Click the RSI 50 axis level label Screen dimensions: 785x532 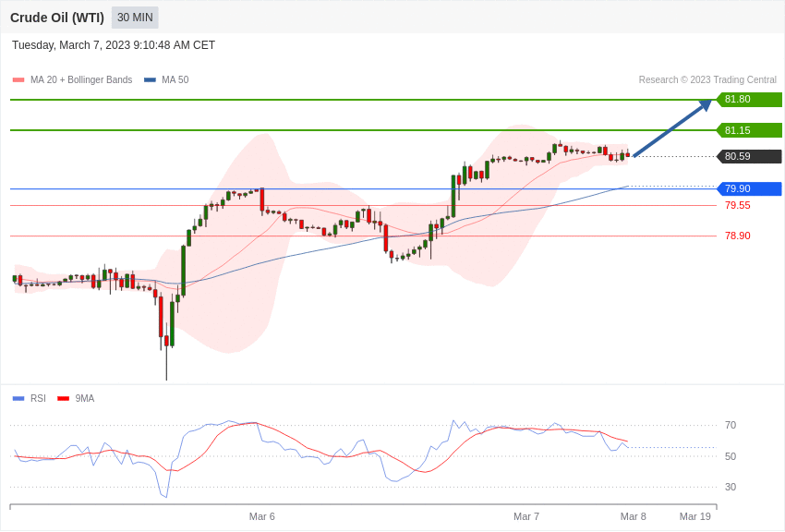click(731, 456)
